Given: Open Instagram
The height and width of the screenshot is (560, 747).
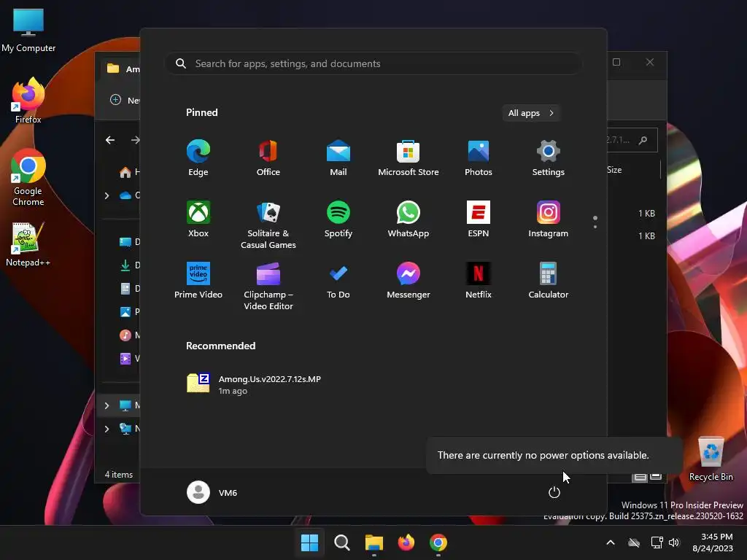Looking at the screenshot, I should pos(549,219).
